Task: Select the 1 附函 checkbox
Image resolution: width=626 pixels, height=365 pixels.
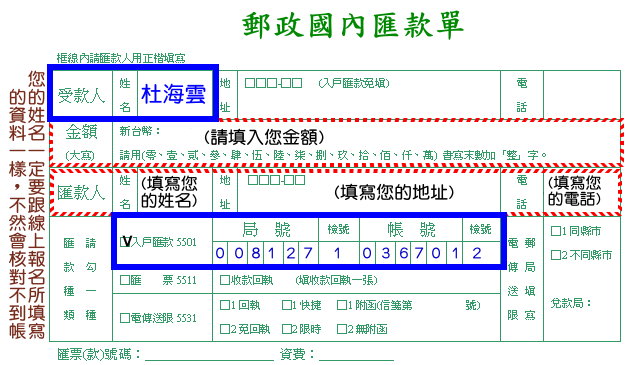Action: (341, 305)
